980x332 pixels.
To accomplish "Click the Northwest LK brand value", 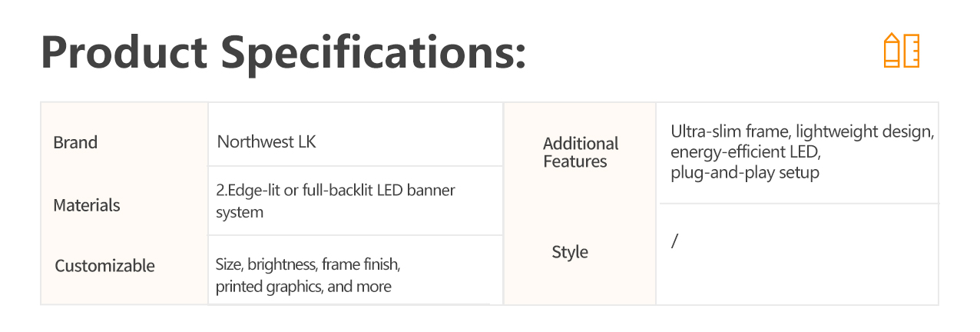I will pyautogui.click(x=267, y=142).
